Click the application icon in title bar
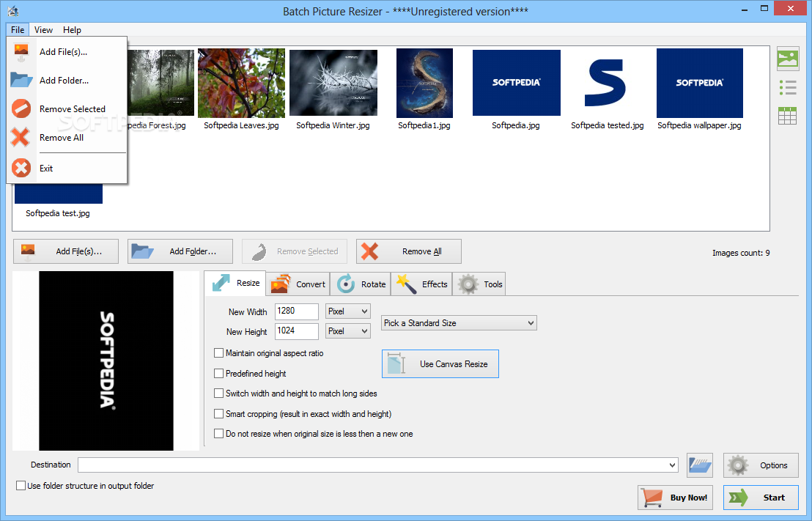 tap(13, 10)
